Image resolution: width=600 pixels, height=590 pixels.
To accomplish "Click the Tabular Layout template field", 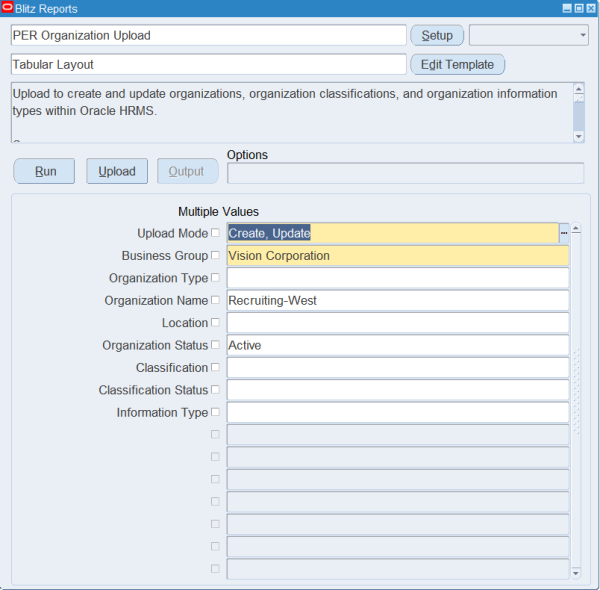I will pyautogui.click(x=209, y=64).
